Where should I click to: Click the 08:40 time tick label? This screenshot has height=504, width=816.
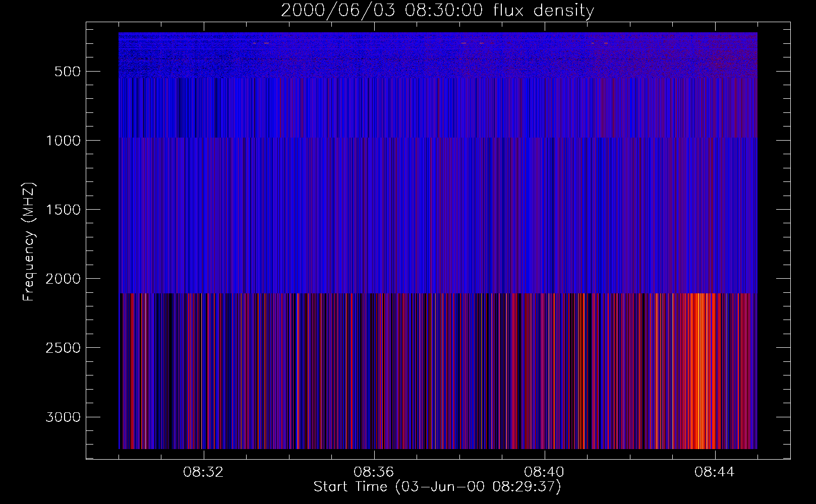point(544,472)
